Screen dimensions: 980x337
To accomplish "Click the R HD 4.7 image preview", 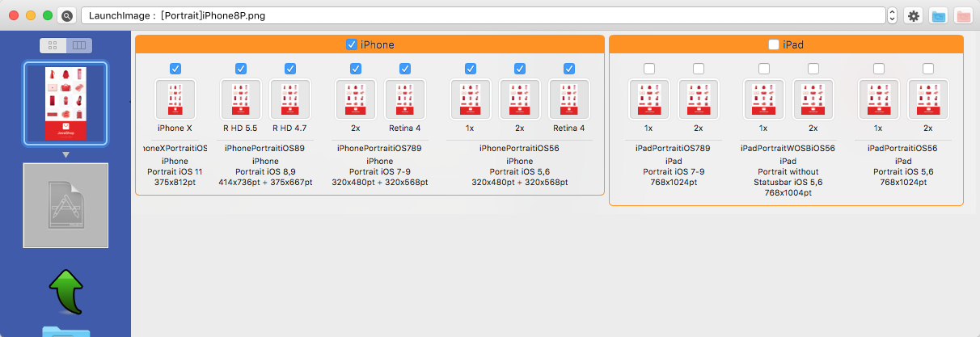I will pyautogui.click(x=290, y=99).
